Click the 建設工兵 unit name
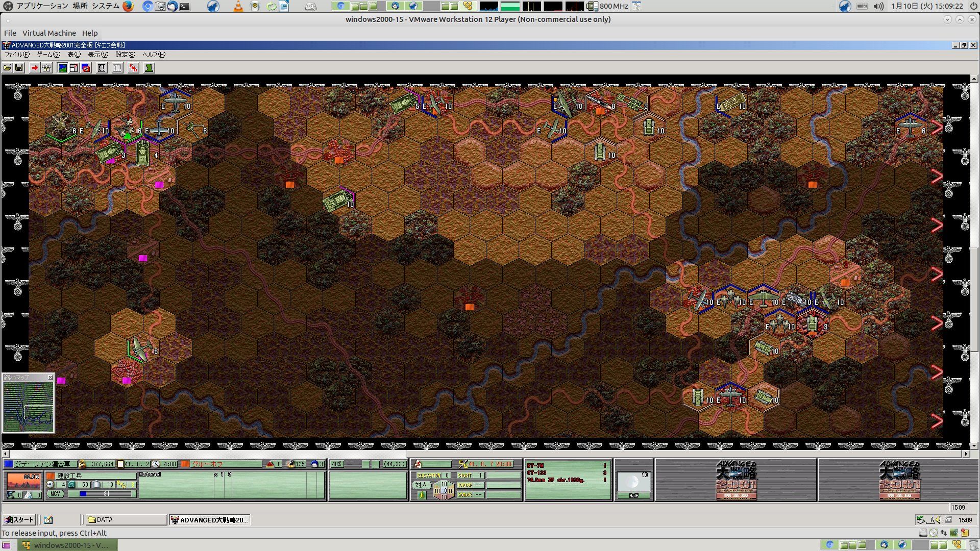980x551 pixels. coord(69,475)
